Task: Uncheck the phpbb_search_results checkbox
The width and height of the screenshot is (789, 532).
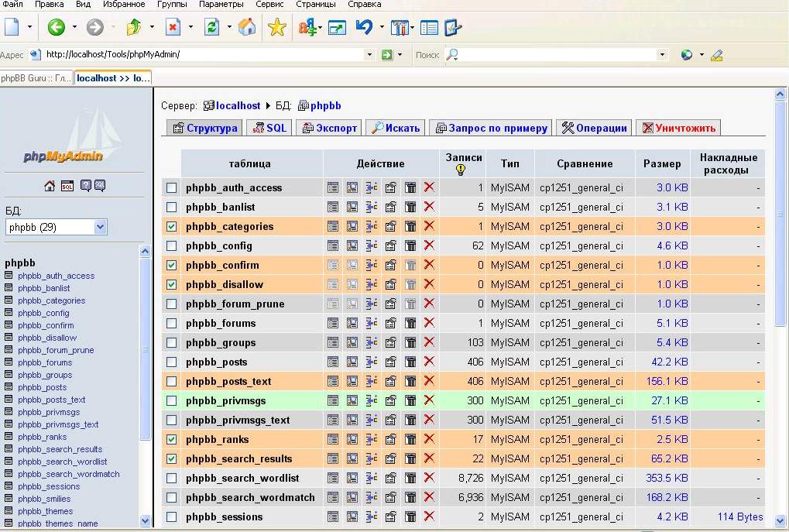Action: pyautogui.click(x=172, y=458)
